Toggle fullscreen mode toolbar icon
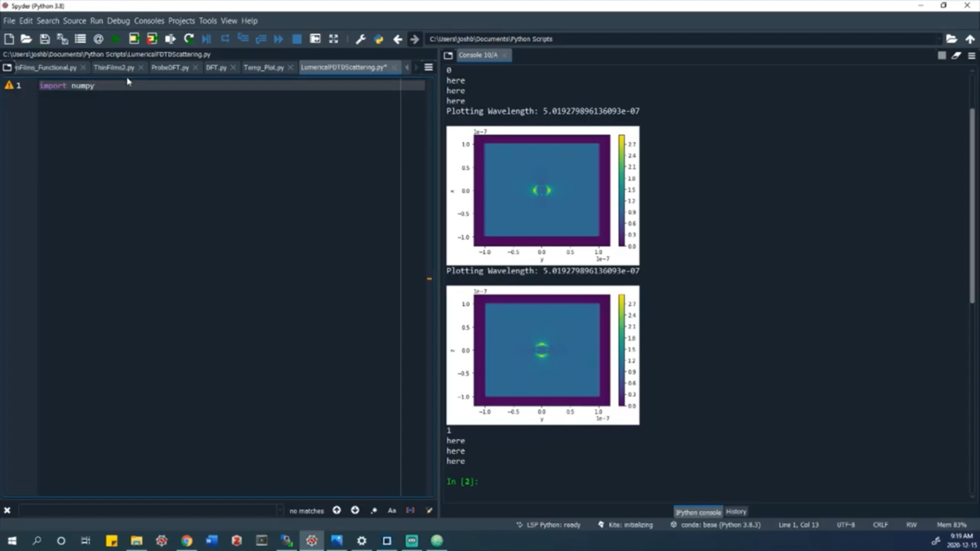Screen dimensions: 980x551 [333, 38]
